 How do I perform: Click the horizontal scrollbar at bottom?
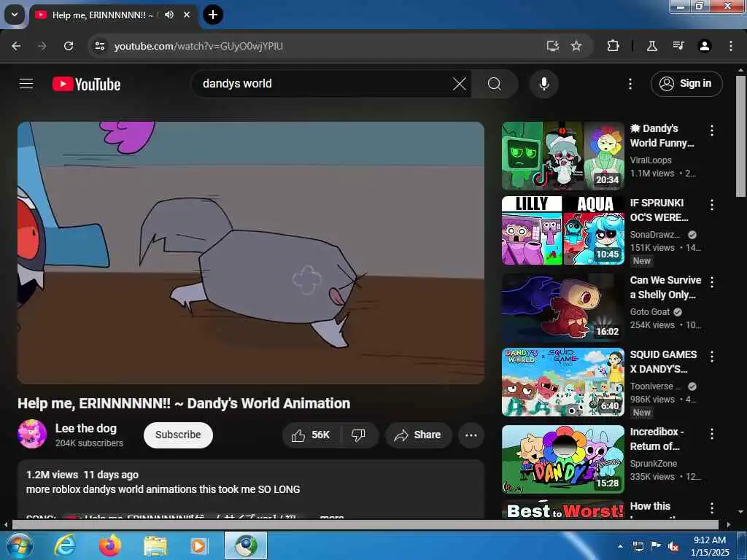(365, 525)
